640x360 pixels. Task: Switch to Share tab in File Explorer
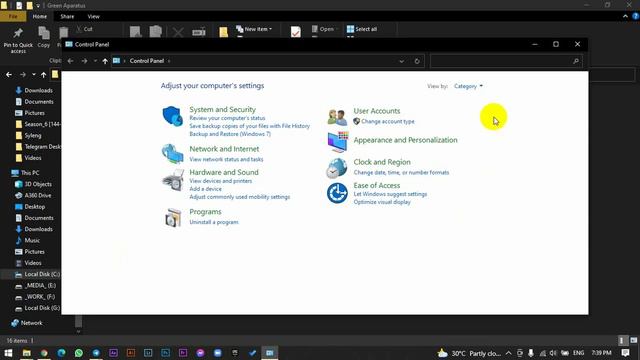pyautogui.click(x=67, y=16)
